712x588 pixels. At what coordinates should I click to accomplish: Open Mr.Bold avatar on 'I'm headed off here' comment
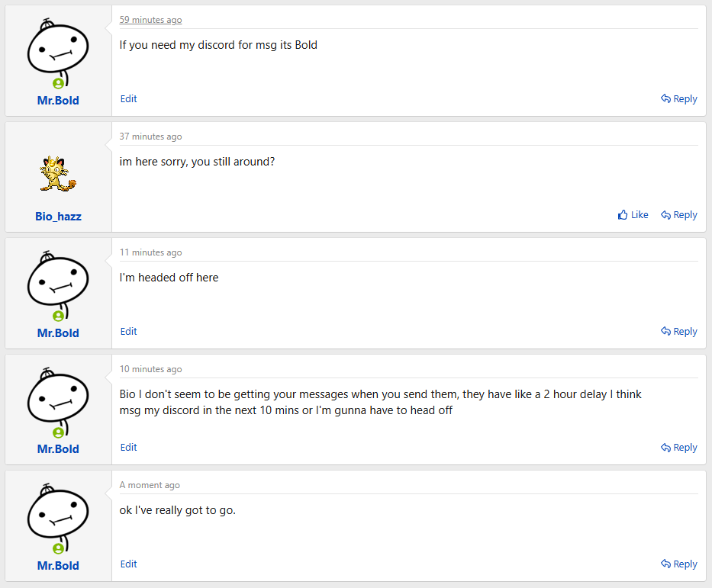[58, 285]
